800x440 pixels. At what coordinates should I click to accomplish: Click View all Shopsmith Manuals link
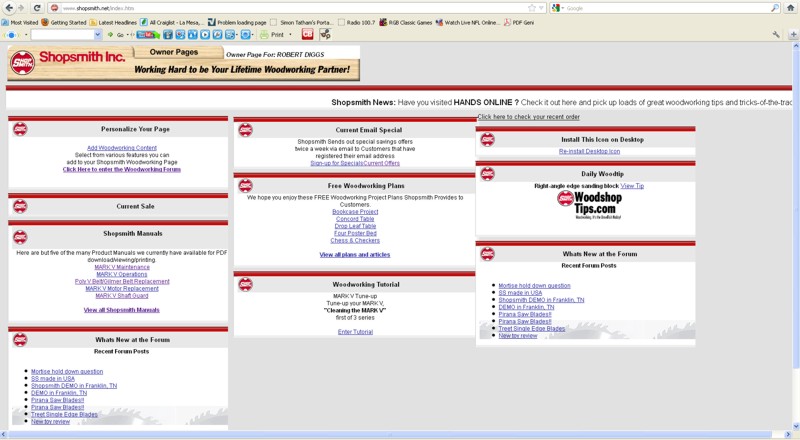(121, 310)
